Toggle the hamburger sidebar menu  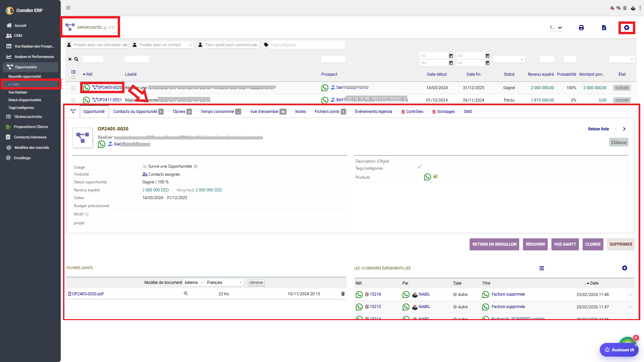coord(68,8)
